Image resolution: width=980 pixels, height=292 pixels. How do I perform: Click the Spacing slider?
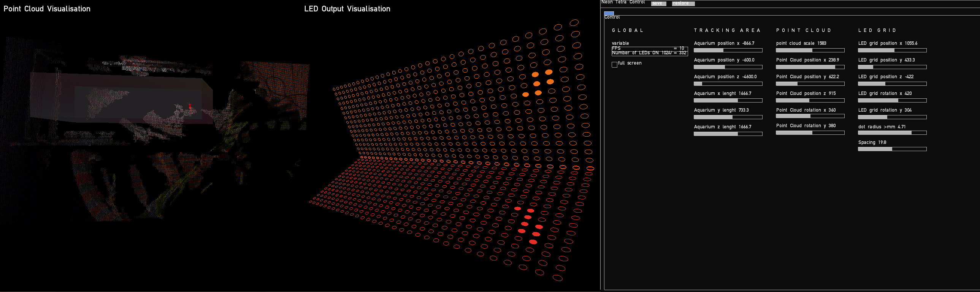(892, 149)
